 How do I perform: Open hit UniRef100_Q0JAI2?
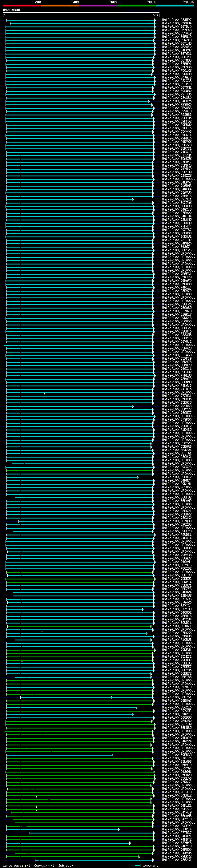[177, 78]
